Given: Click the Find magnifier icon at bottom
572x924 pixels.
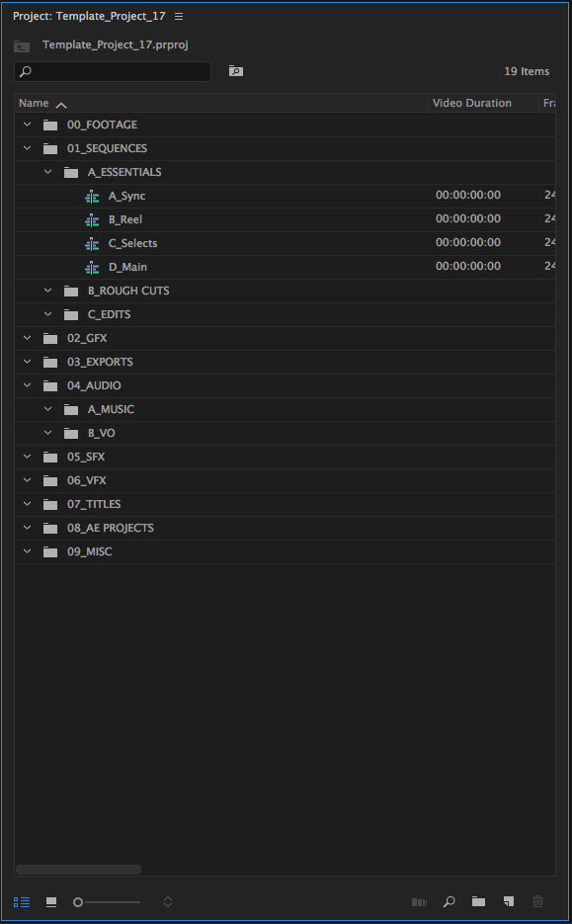Looking at the screenshot, I should tap(449, 901).
